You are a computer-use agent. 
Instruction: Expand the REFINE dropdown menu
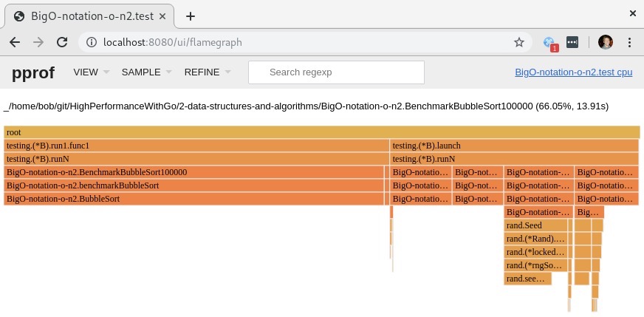pos(208,72)
